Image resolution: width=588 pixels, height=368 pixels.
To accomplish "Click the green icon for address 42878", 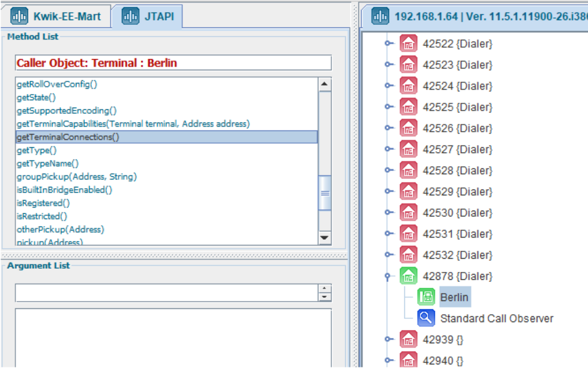I will tap(408, 276).
